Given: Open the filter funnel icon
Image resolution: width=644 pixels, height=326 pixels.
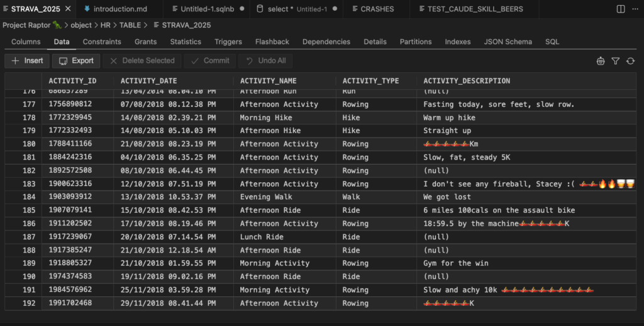Looking at the screenshot, I should tap(616, 61).
